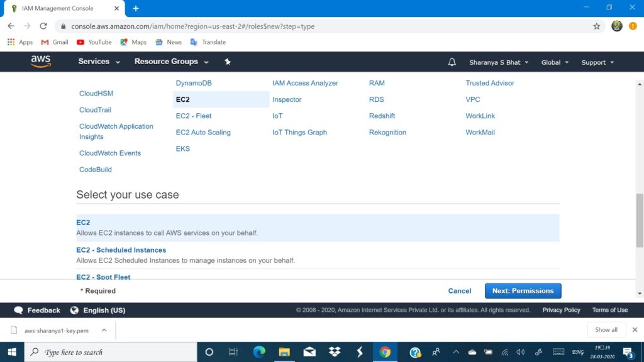This screenshot has width=644, height=362.
Task: Open a new browser tab with the plus icon
Action: tap(136, 8)
